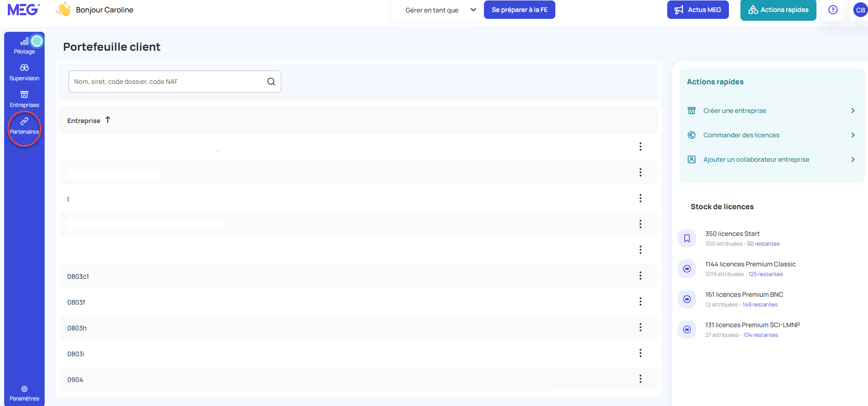Select Créer une entreprise link
The image size is (868, 406).
coord(734,111)
